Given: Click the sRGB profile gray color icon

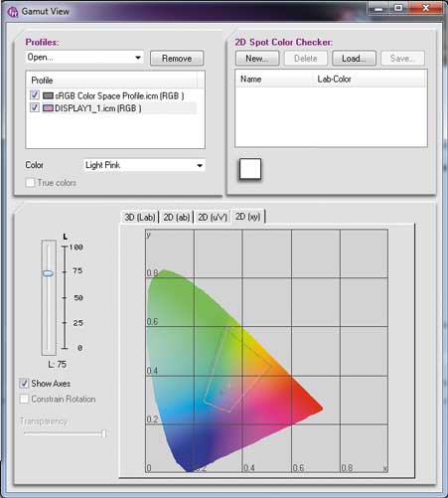Looking at the screenshot, I should [48, 95].
